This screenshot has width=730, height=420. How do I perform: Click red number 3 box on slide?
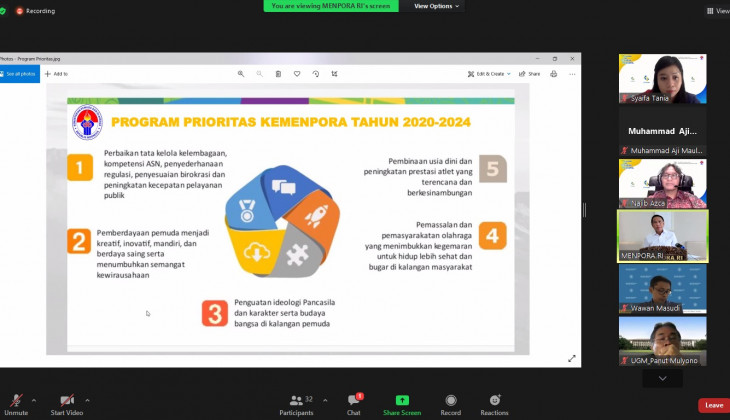coord(215,313)
